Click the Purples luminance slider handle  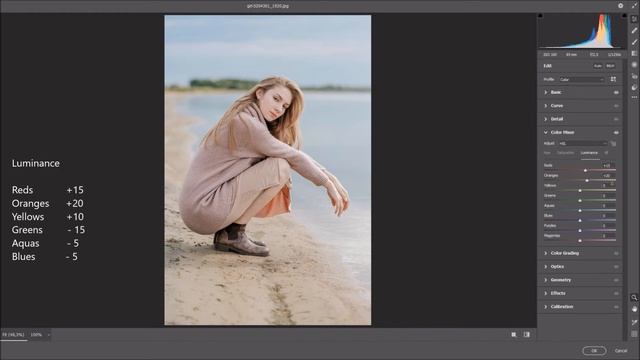580,231
